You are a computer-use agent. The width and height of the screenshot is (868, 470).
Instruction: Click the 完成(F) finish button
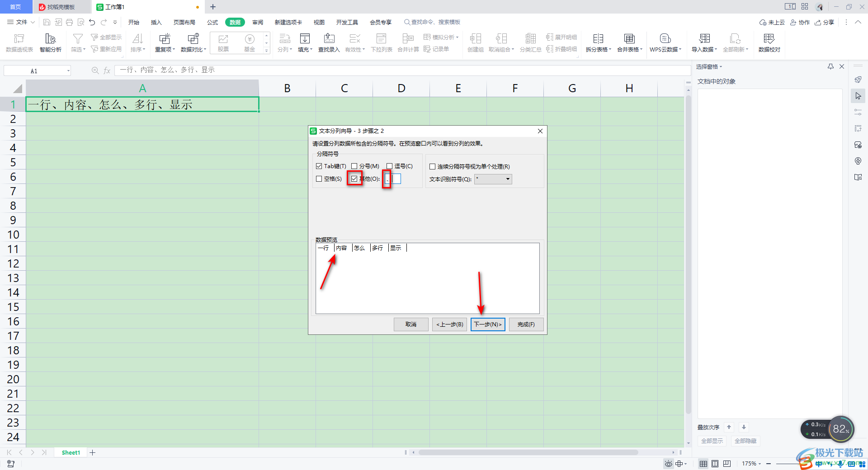point(526,324)
